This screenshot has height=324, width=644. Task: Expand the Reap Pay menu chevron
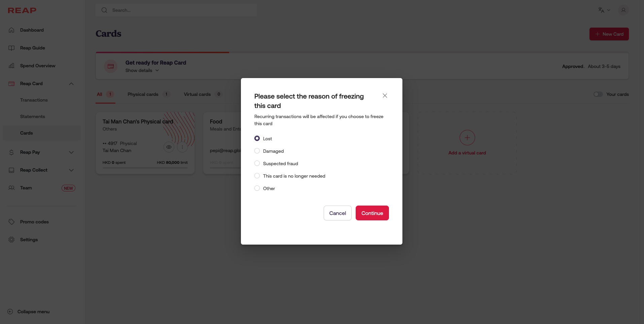click(x=71, y=152)
